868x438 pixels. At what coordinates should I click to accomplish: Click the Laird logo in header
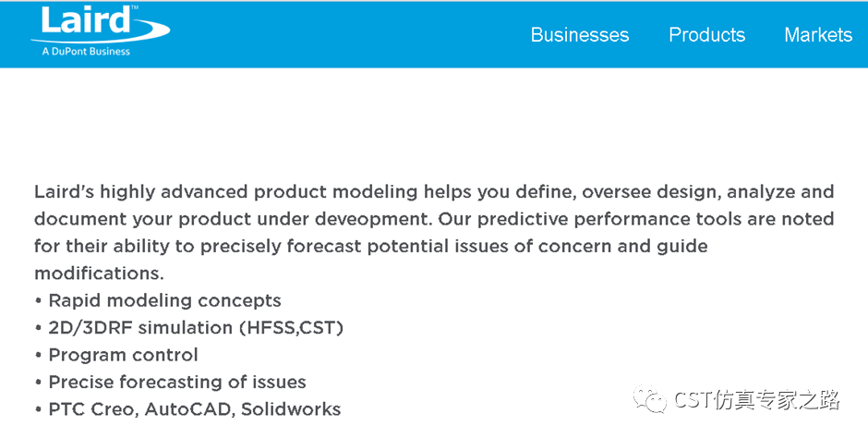pyautogui.click(x=100, y=31)
